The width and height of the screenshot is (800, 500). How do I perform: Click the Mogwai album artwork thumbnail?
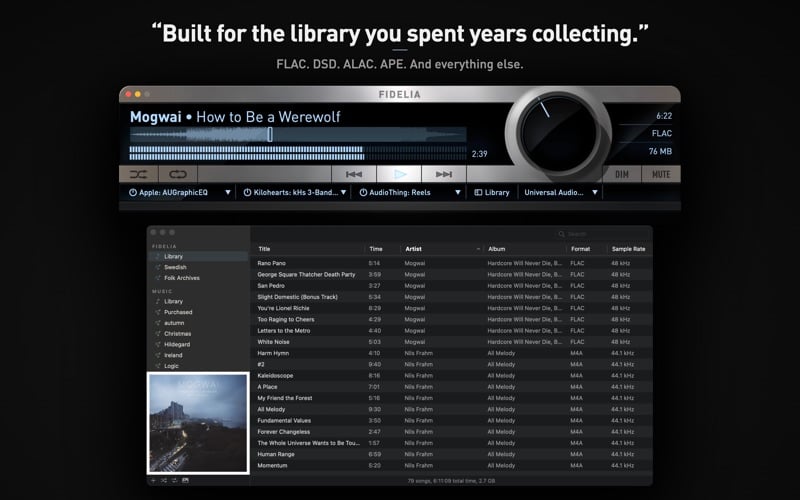click(198, 423)
